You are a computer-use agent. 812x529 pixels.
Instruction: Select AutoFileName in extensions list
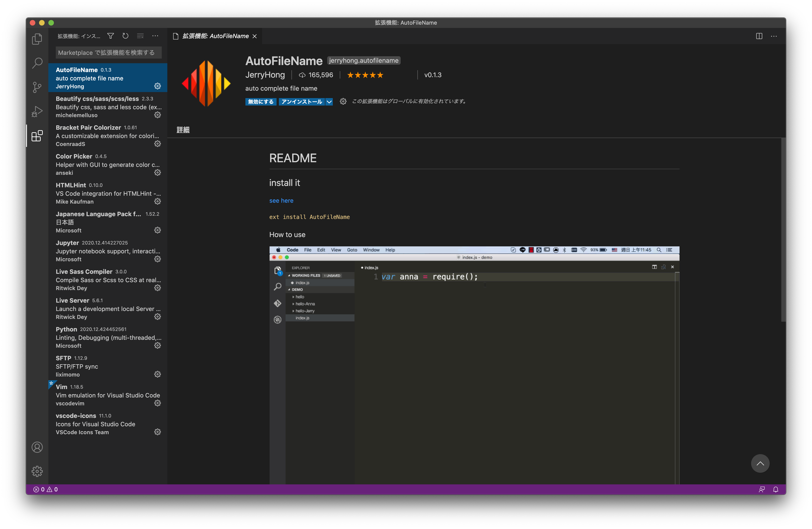tap(108, 77)
